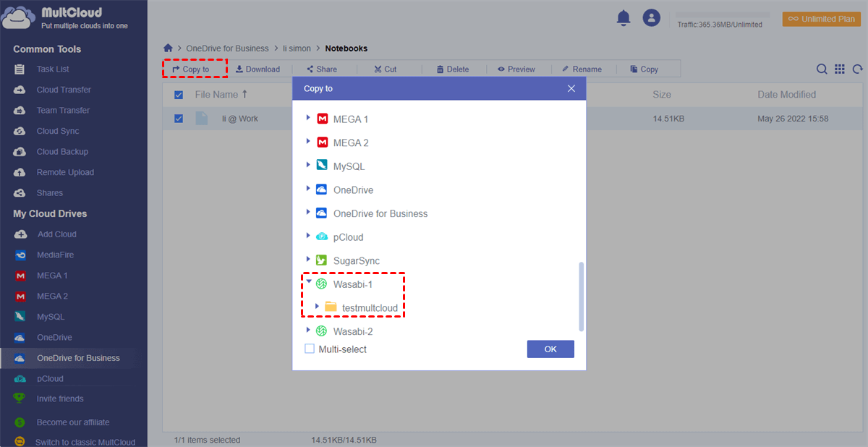Click the Add Cloud sidebar icon
The height and width of the screenshot is (447, 868).
coord(21,234)
